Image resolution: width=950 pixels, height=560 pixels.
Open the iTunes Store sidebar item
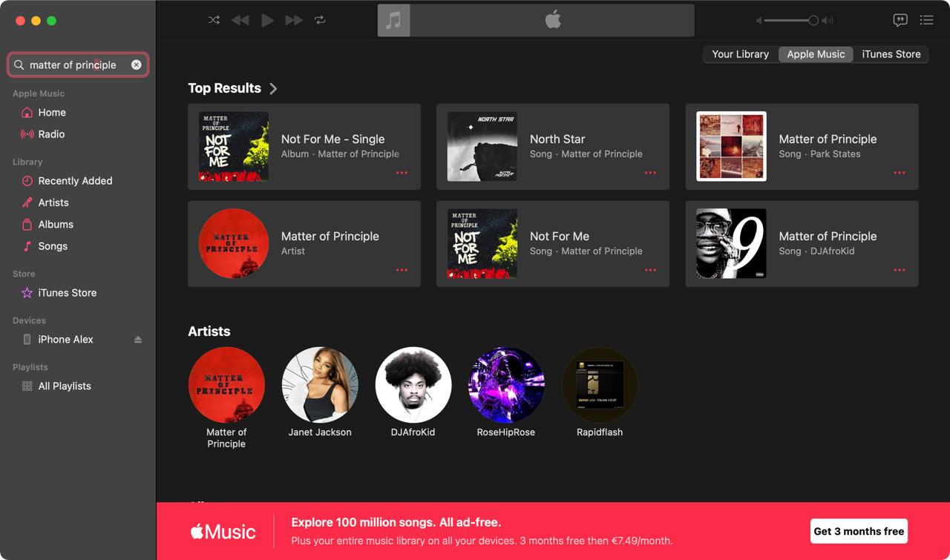click(67, 293)
